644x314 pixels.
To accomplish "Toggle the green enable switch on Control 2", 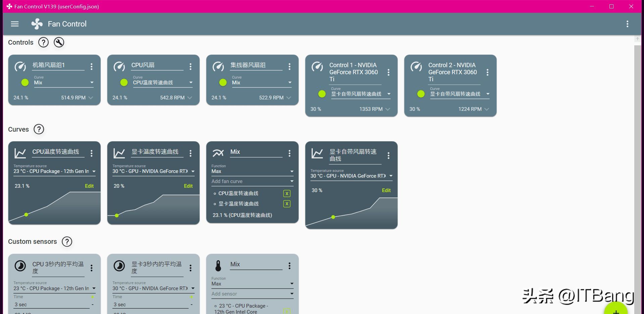I will click(x=421, y=94).
